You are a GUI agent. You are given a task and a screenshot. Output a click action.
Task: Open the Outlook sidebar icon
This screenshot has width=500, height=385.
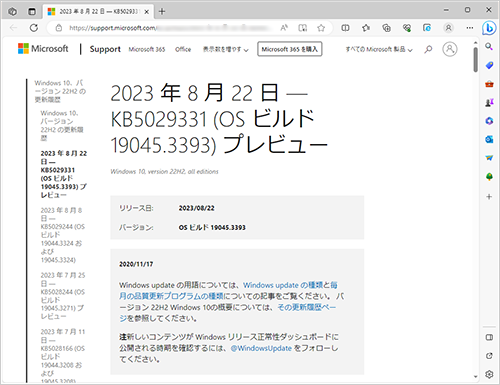[489, 139]
